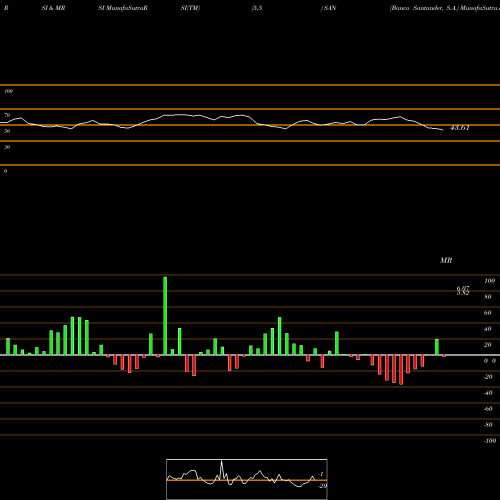Click the RSI value label 43.61

[x=460, y=128]
